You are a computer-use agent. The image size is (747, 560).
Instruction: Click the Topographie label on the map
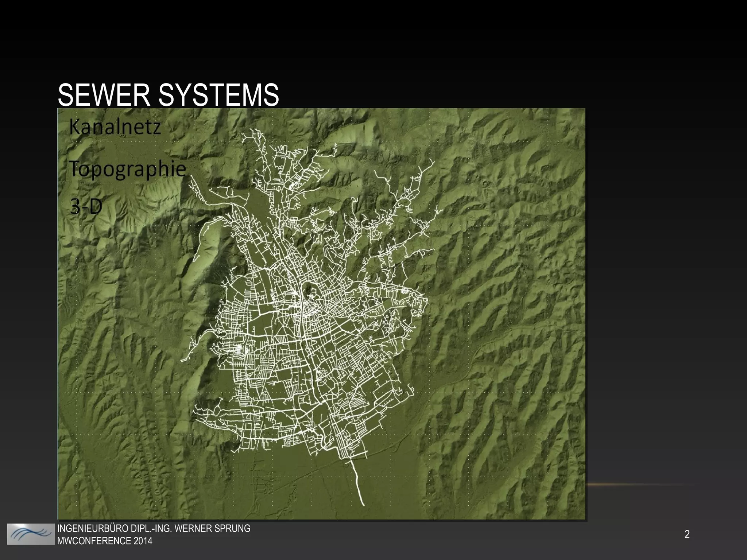coord(128,169)
